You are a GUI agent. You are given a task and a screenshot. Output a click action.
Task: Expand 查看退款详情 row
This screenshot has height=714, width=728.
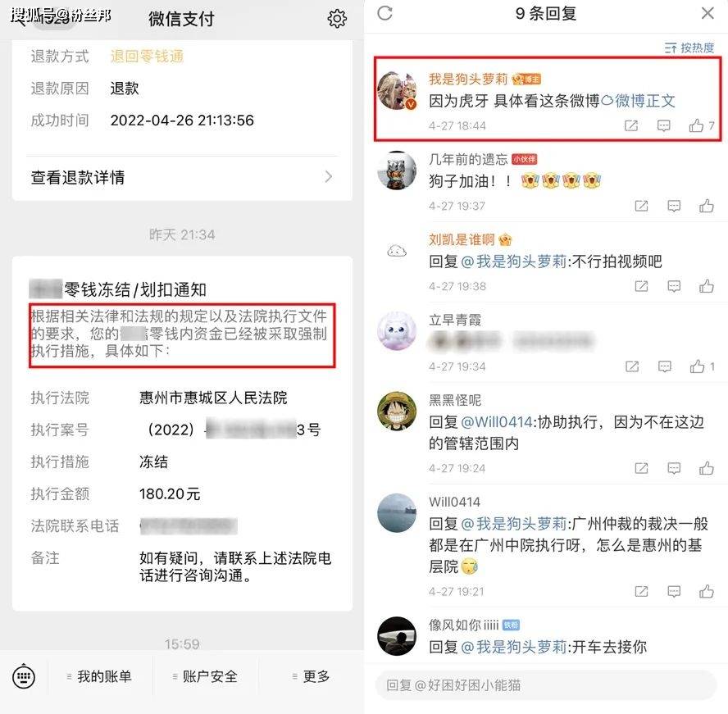(181, 177)
